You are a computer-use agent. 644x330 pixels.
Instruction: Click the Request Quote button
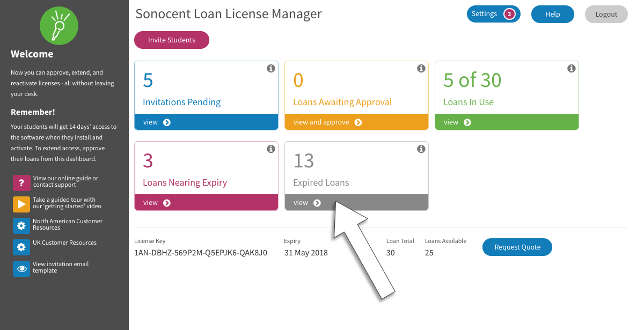[x=517, y=247]
